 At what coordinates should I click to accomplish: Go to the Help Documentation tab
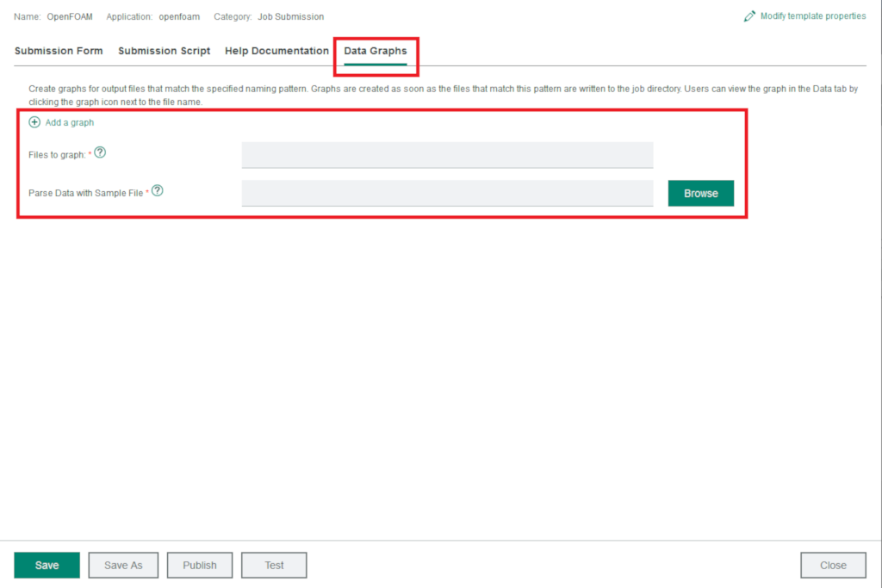click(276, 51)
